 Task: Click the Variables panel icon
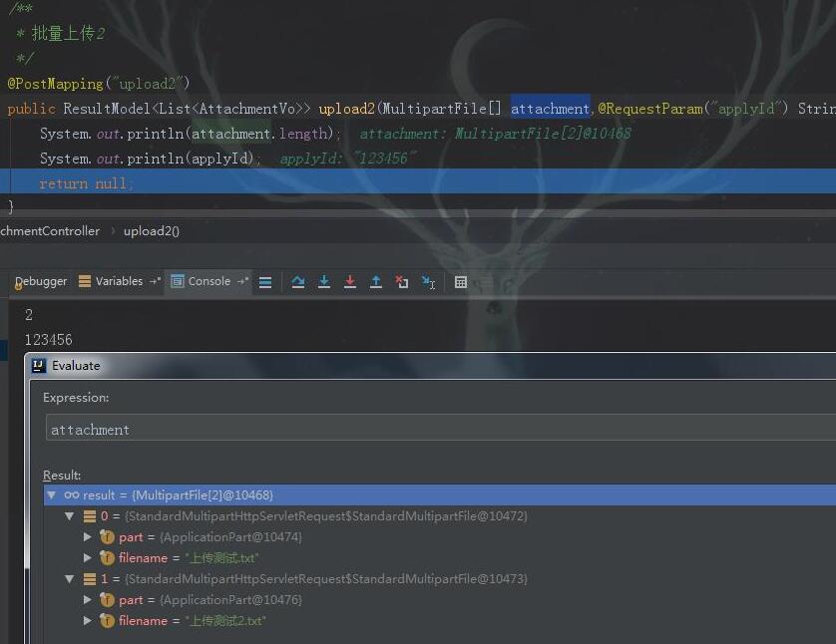(84, 281)
